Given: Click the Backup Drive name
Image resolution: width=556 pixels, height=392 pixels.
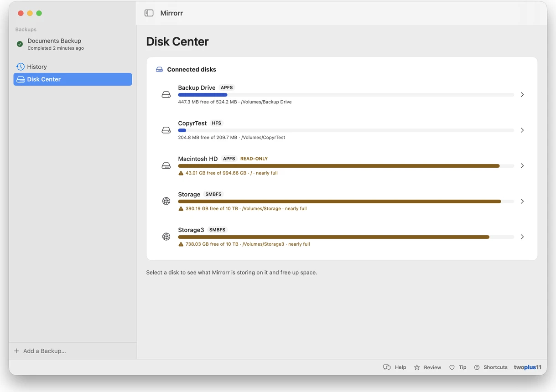Looking at the screenshot, I should (x=197, y=88).
